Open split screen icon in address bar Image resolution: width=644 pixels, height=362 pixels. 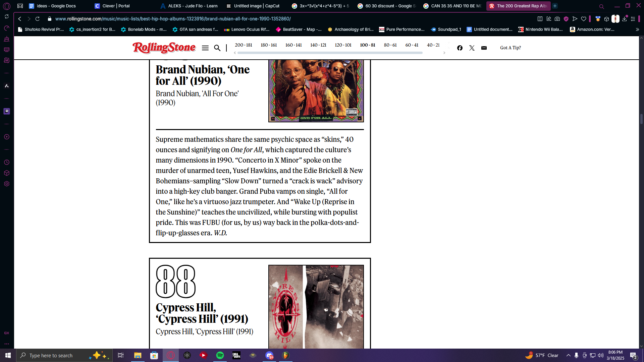click(x=540, y=19)
